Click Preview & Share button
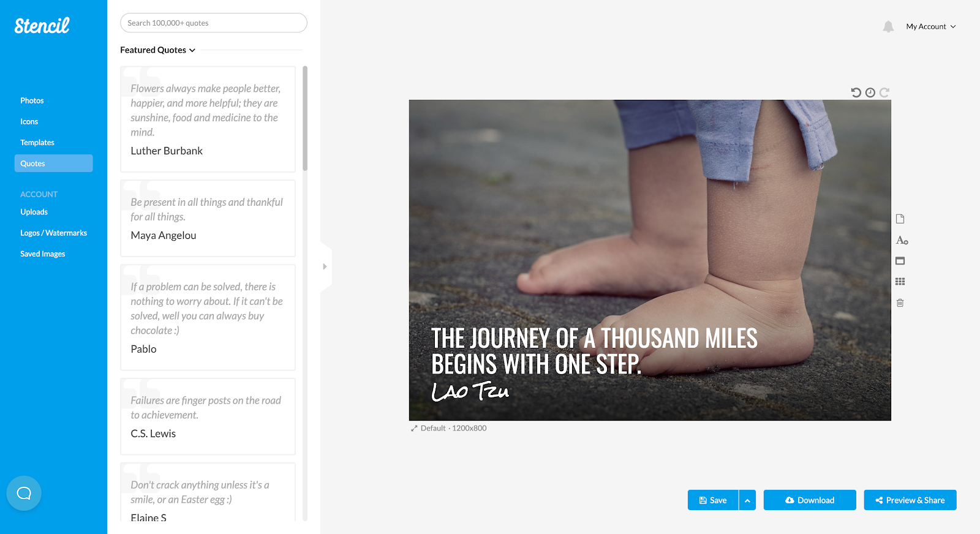Image resolution: width=980 pixels, height=534 pixels. click(x=910, y=500)
